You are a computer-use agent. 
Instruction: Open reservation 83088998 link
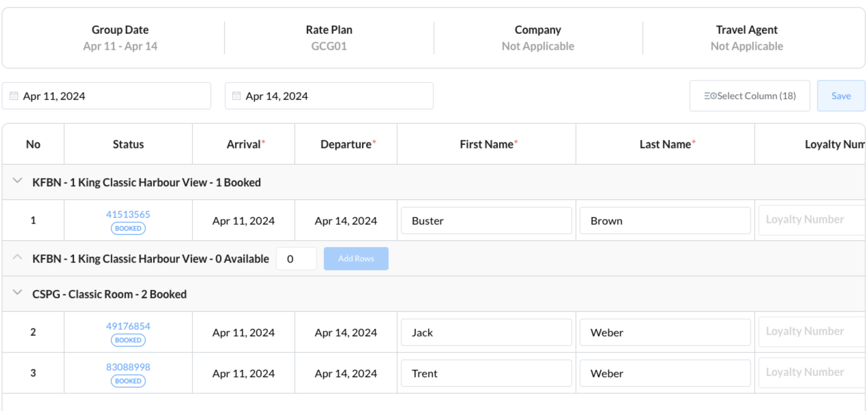click(x=128, y=367)
